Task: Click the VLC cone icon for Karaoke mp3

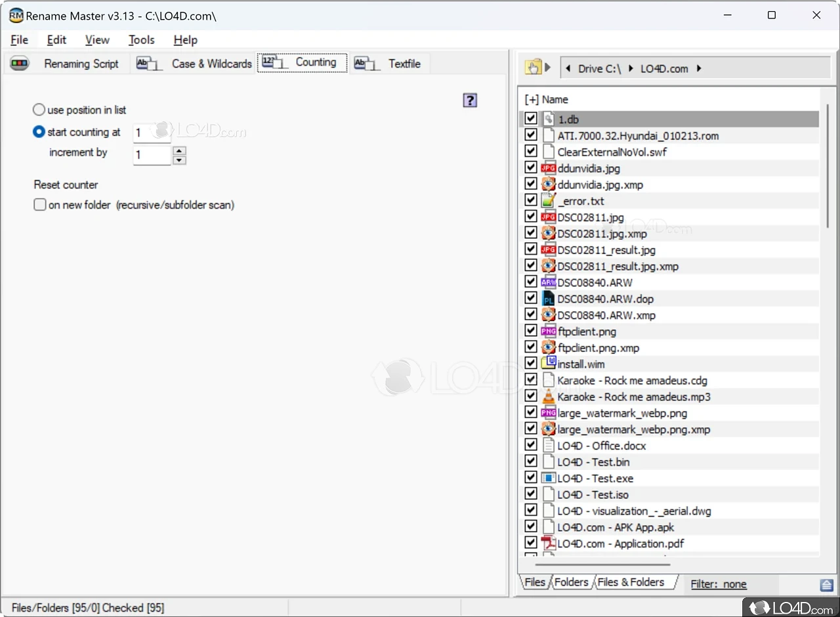Action: pos(548,396)
